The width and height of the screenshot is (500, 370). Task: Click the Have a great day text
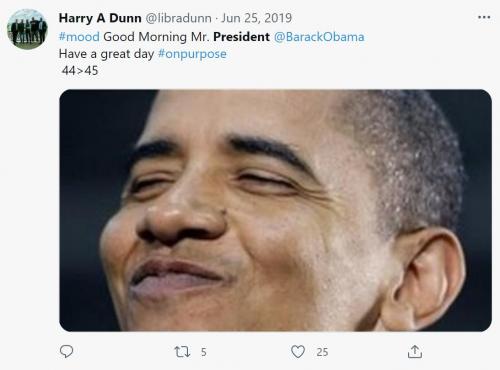coord(106,54)
